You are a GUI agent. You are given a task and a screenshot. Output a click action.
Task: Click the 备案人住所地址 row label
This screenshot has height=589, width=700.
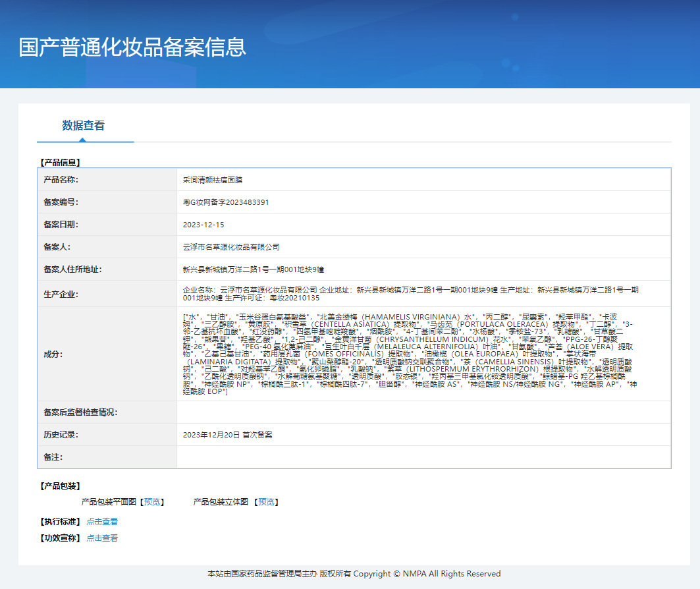click(72, 269)
